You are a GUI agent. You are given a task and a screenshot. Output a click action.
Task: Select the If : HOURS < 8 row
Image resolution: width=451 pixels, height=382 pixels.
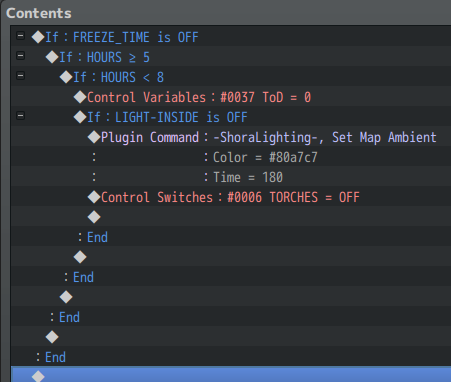231,76
